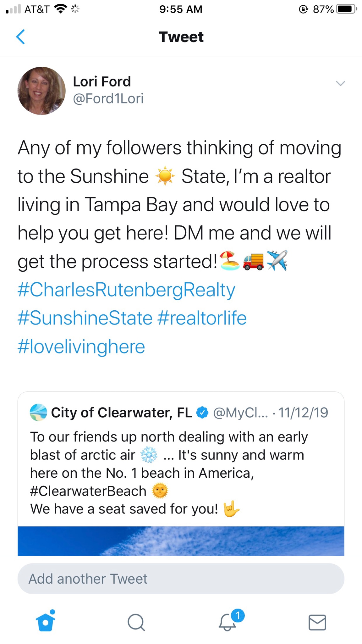
Task: Open the #CharlesRutenbergRealty hashtag
Action: [126, 290]
